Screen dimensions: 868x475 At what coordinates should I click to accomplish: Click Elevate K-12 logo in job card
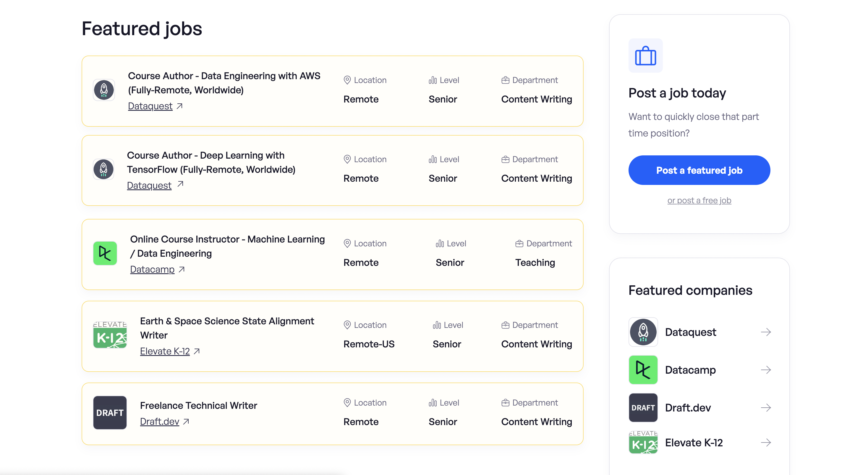110,335
